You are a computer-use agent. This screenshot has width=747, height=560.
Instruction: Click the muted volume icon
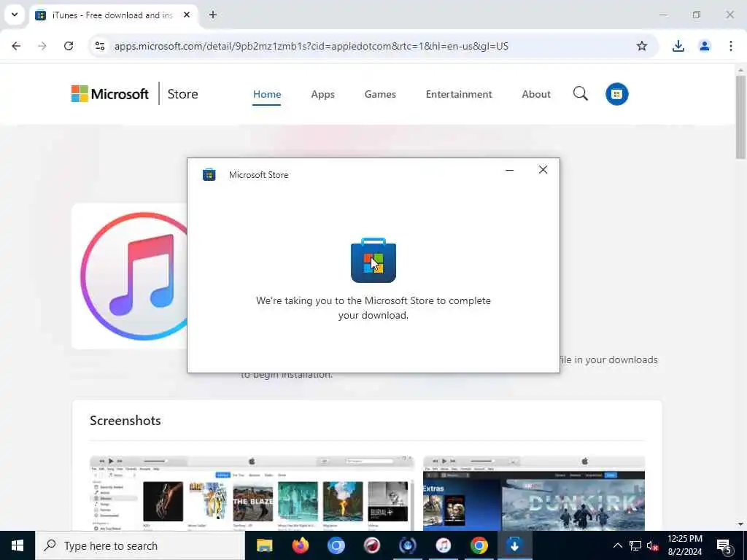[x=652, y=545]
